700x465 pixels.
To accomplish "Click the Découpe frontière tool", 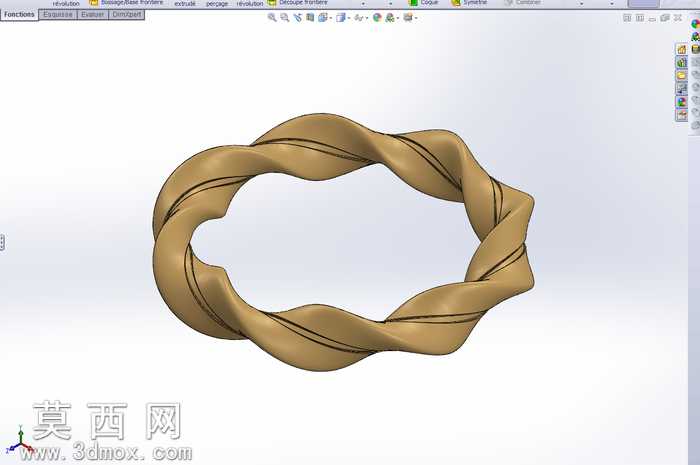I will tap(297, 3).
